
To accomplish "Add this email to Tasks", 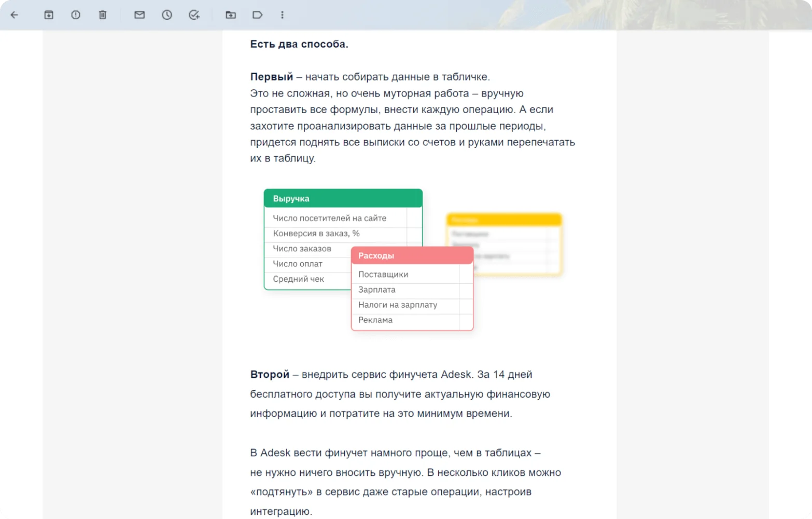I will (194, 15).
